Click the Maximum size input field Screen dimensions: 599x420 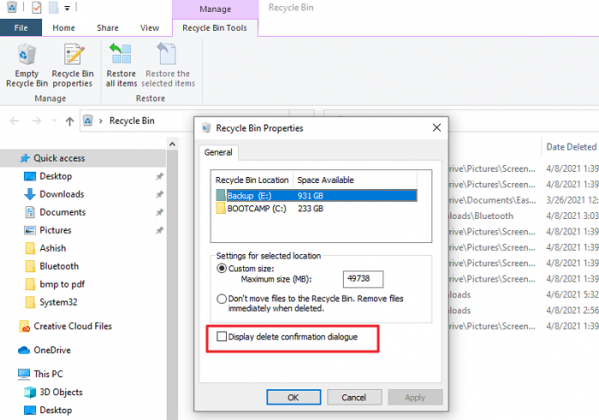click(363, 279)
